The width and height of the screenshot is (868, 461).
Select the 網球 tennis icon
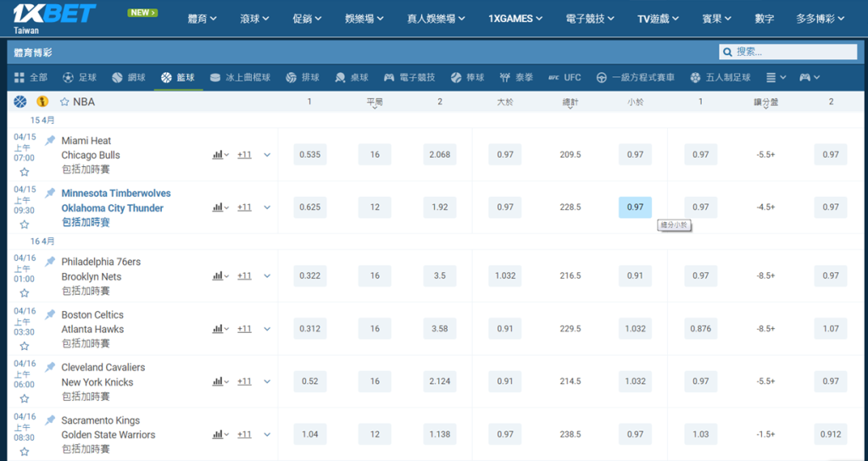coord(117,77)
